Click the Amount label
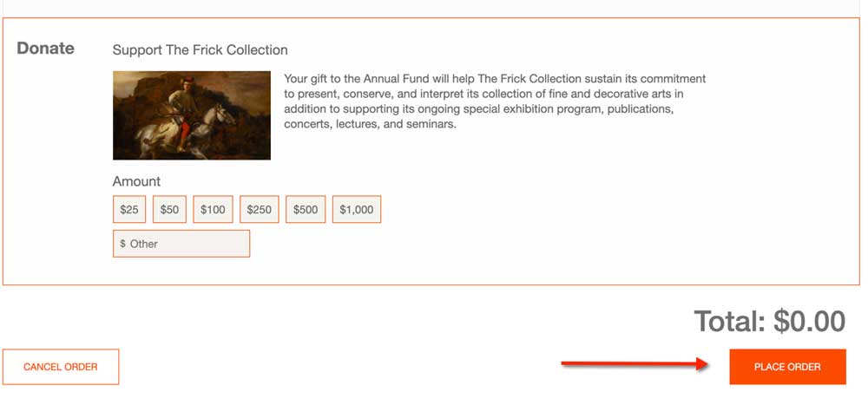868x418 pixels. coord(136,181)
